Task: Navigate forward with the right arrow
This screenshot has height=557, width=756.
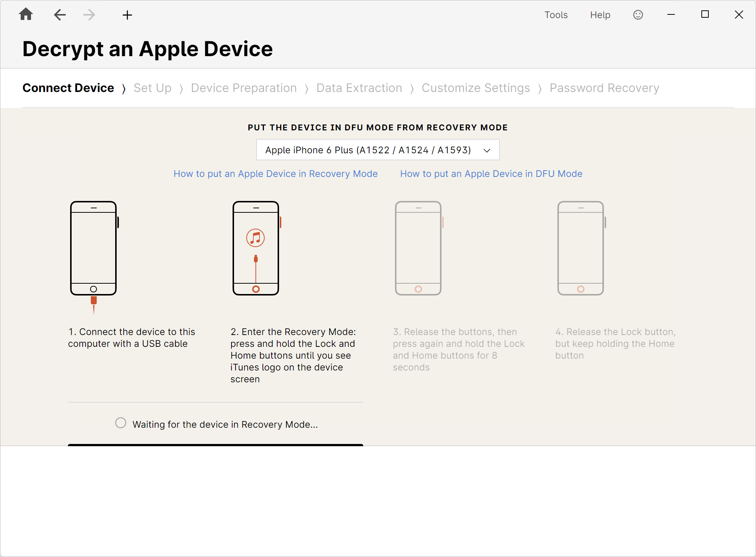Action: pyautogui.click(x=89, y=15)
